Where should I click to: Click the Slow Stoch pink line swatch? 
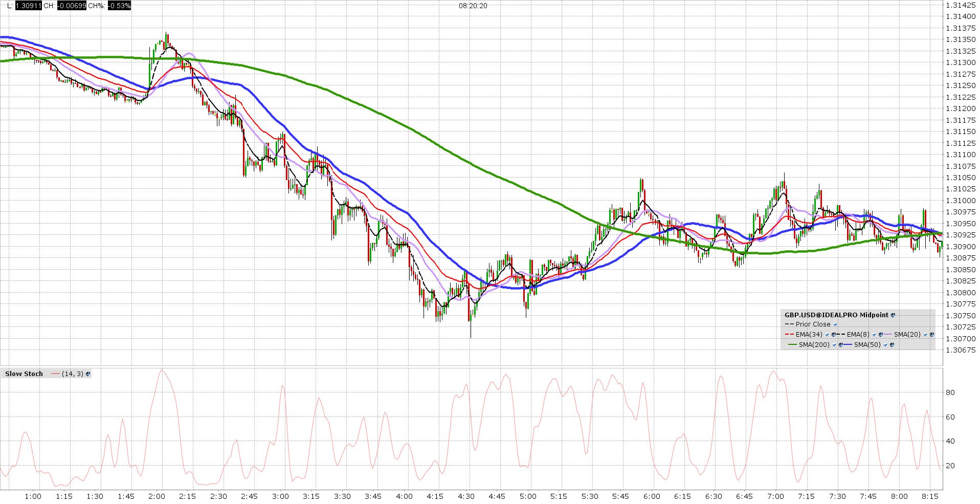click(55, 374)
